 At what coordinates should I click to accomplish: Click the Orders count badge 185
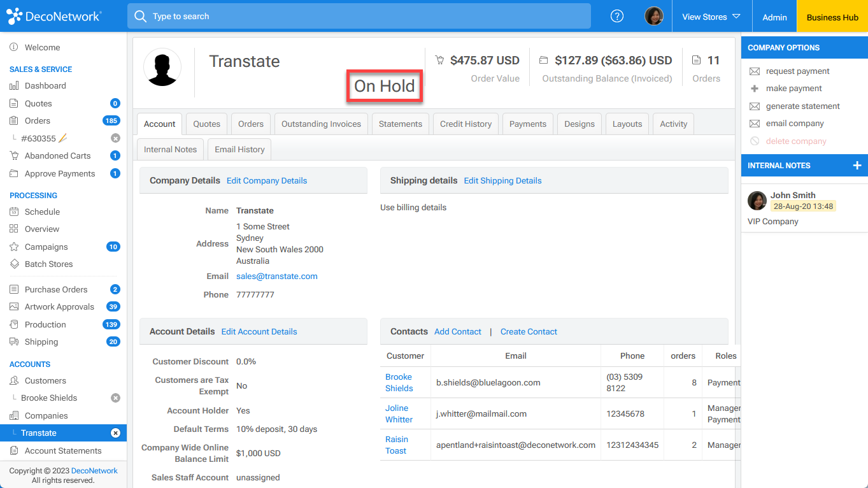click(x=111, y=121)
